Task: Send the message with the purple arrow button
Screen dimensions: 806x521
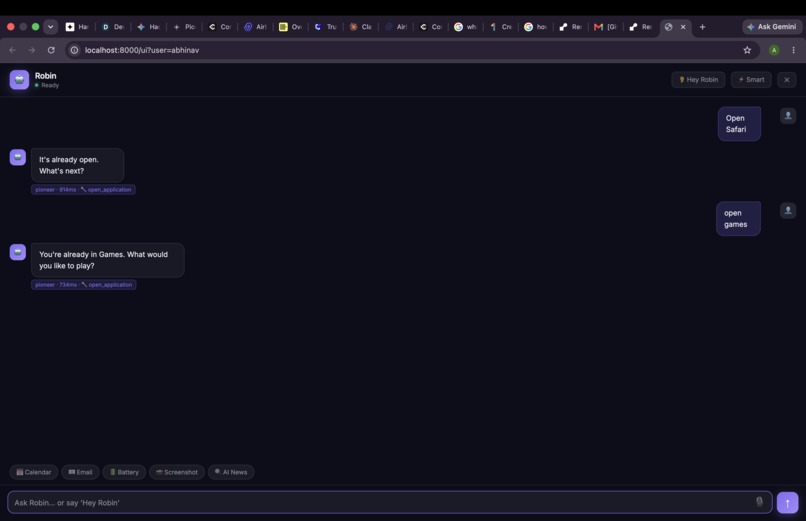Action: [787, 503]
